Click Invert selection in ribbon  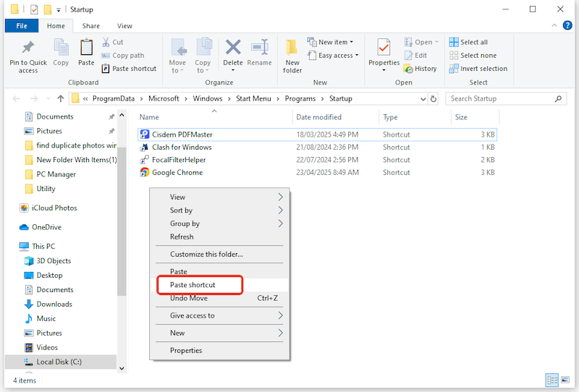(478, 69)
